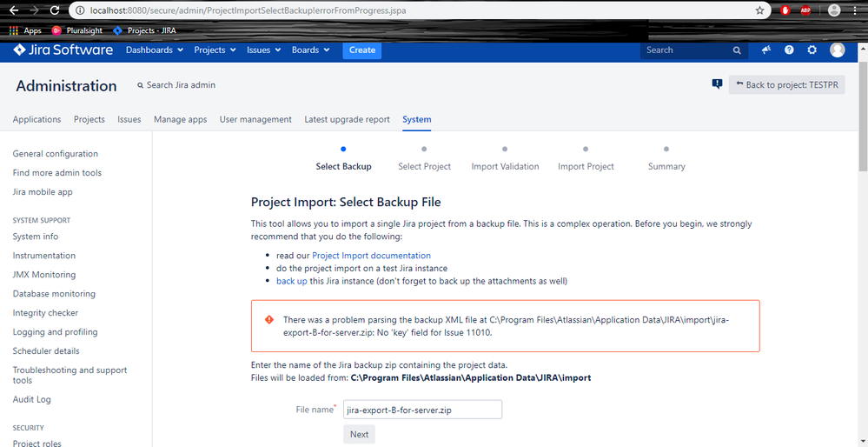Switch to the Applications admin tab
The height and width of the screenshot is (447, 868).
pos(37,119)
